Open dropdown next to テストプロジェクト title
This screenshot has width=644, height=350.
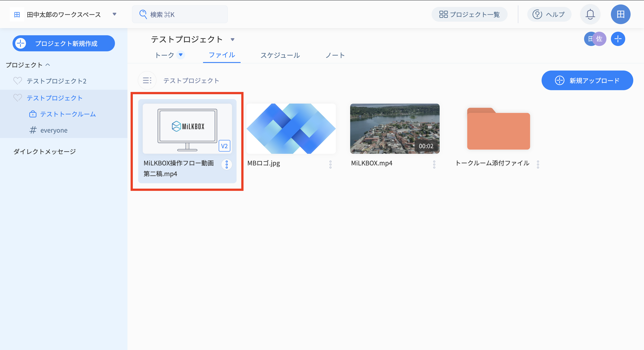coord(233,40)
